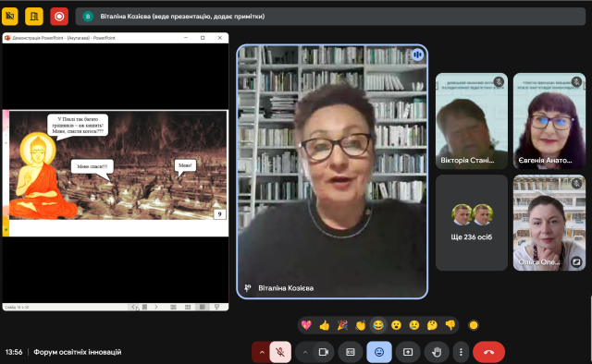Viewport: 592px width, 364px height.
Task: Send the thumbs down reaction
Action: coord(450,325)
